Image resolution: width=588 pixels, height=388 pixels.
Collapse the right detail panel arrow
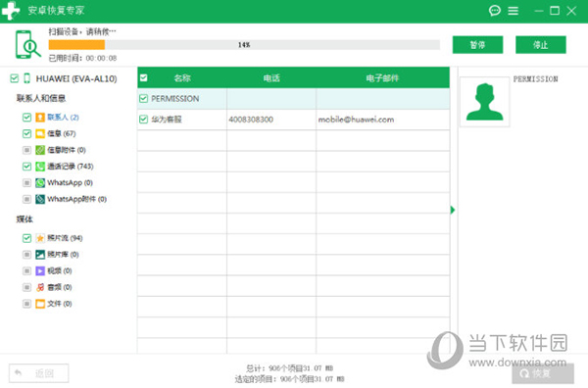453,210
